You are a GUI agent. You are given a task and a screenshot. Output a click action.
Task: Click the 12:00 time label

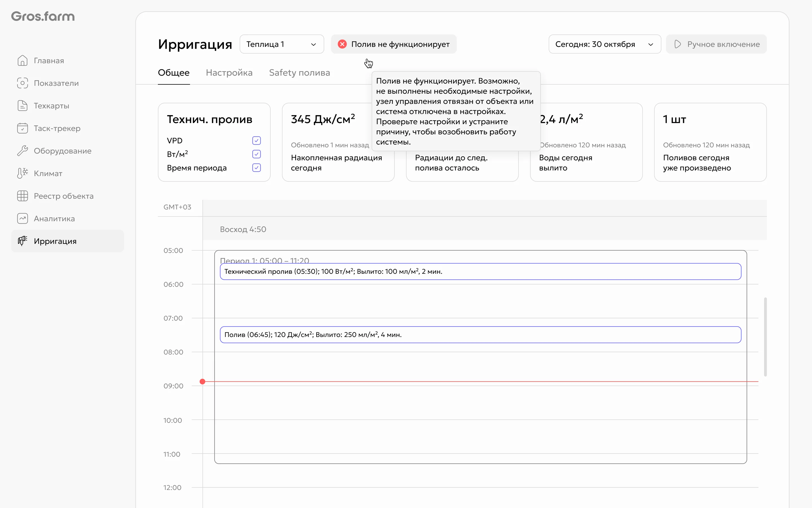pyautogui.click(x=172, y=487)
